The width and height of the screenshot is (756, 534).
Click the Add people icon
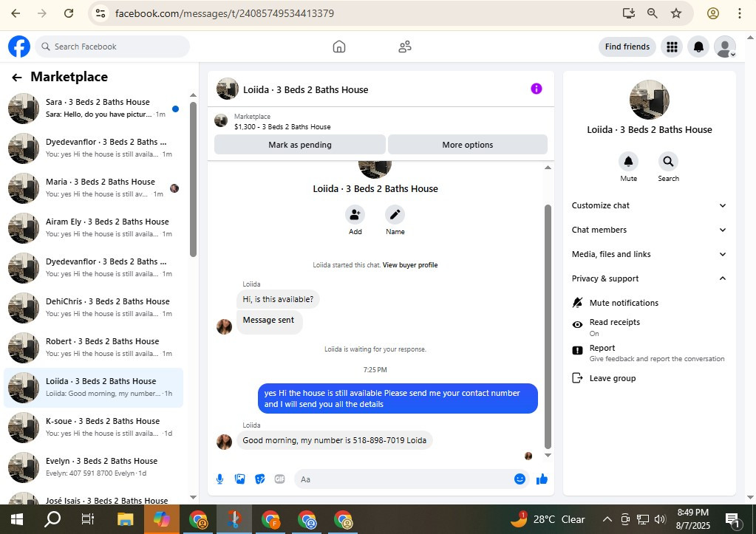[x=355, y=214]
